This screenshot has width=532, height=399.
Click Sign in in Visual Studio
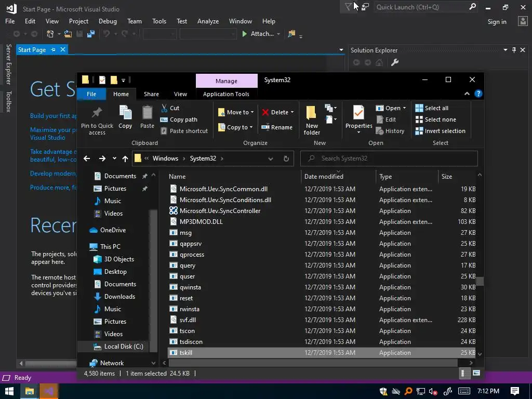497,22
